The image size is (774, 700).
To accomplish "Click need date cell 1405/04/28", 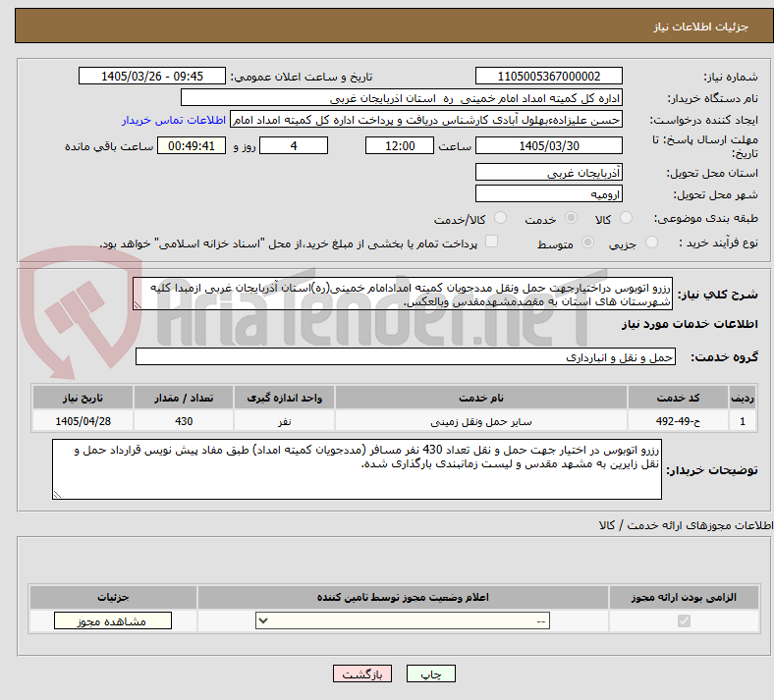I will click(x=83, y=421).
